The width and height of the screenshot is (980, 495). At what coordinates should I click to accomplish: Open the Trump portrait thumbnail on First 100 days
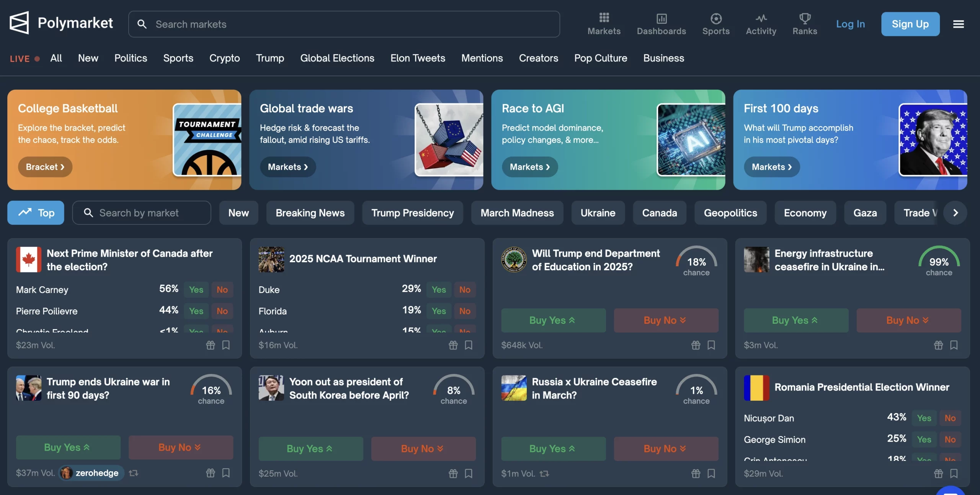933,140
